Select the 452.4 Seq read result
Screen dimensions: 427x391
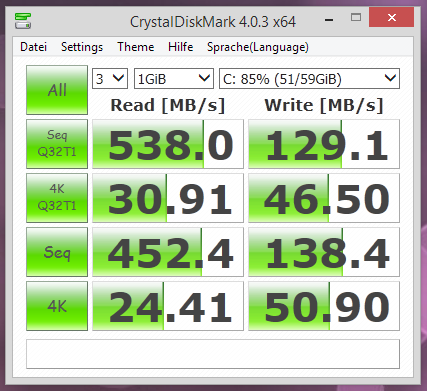(x=168, y=252)
